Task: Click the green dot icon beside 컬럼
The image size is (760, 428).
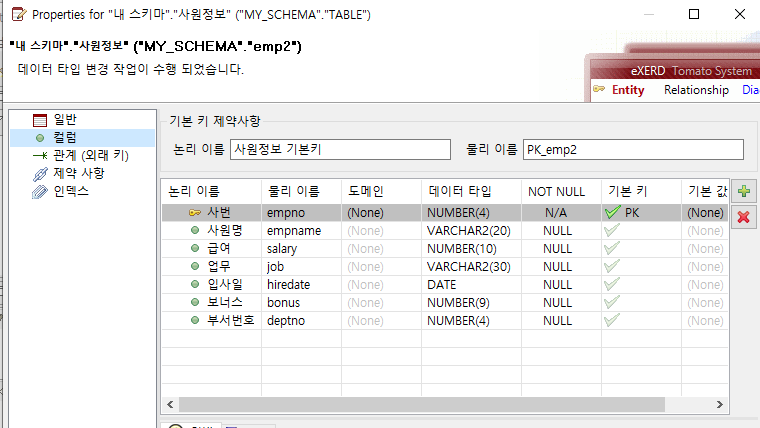Action: 40,138
